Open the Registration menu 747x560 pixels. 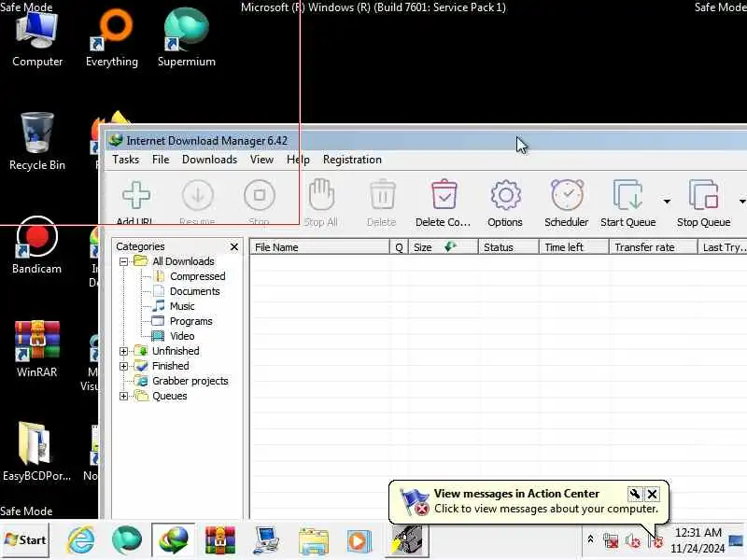click(352, 160)
